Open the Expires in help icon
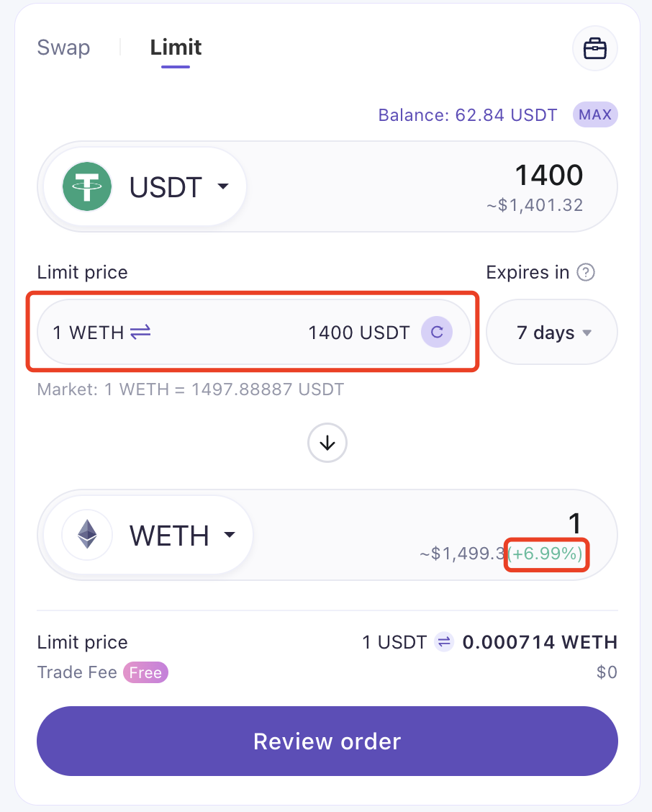Screen dimensions: 652x812 [x=586, y=272]
